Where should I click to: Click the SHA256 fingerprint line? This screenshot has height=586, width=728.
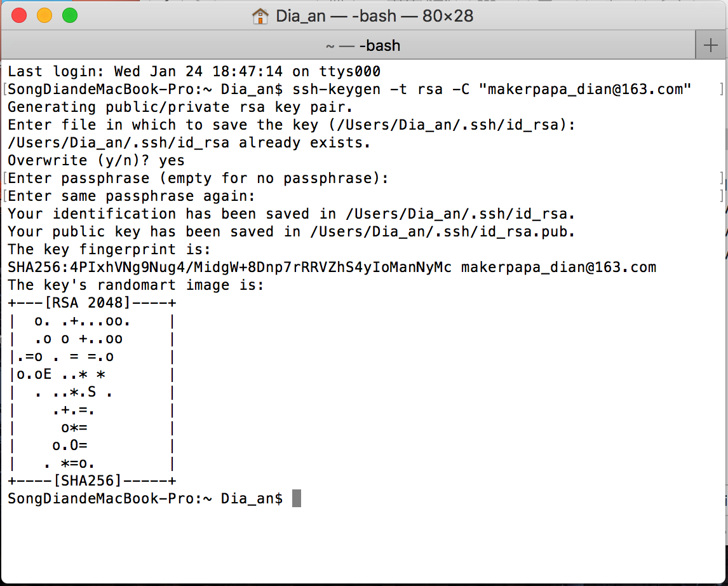[x=332, y=268]
